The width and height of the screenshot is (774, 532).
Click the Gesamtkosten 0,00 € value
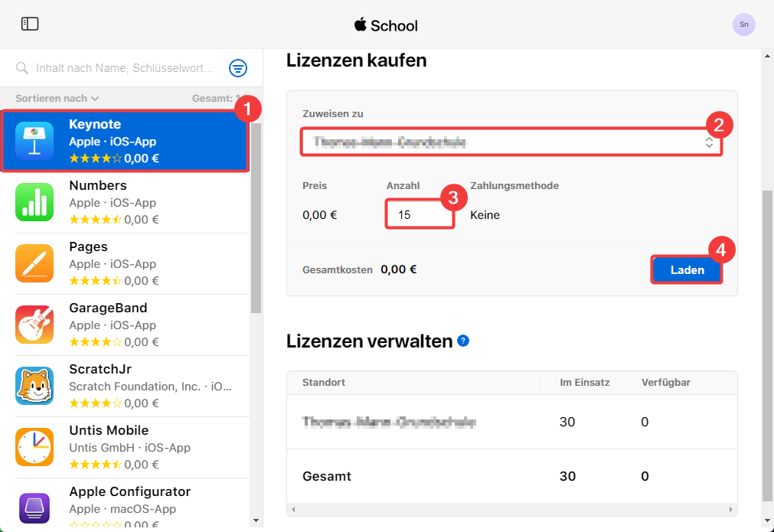point(398,269)
